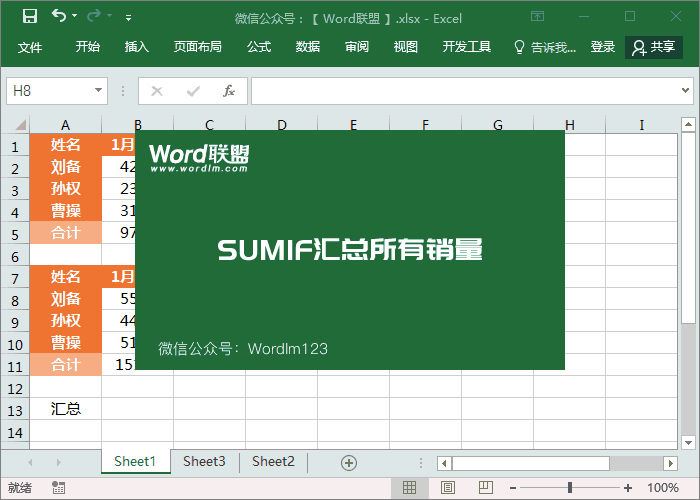The width and height of the screenshot is (700, 500).
Task: Switch to Page Layout view
Action: coord(447,487)
